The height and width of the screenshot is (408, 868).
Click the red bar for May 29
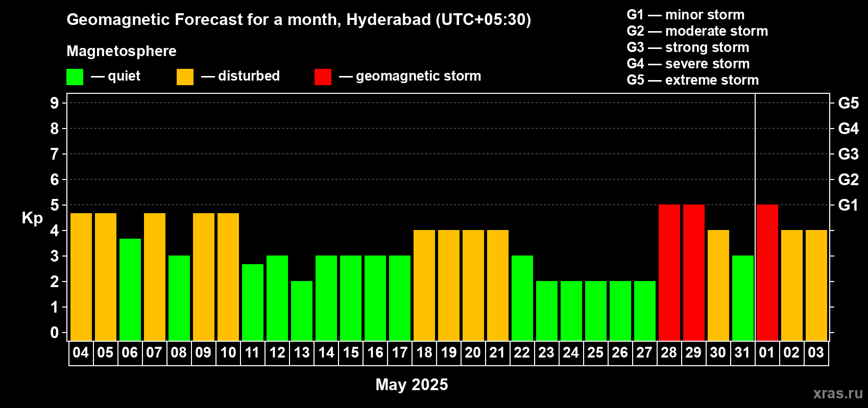tap(694, 273)
